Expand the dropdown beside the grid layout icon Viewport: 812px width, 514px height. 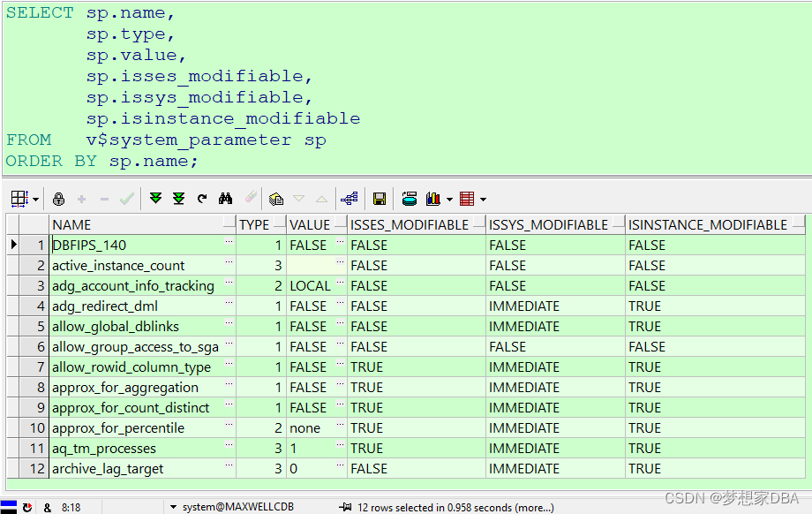pyautogui.click(x=35, y=200)
